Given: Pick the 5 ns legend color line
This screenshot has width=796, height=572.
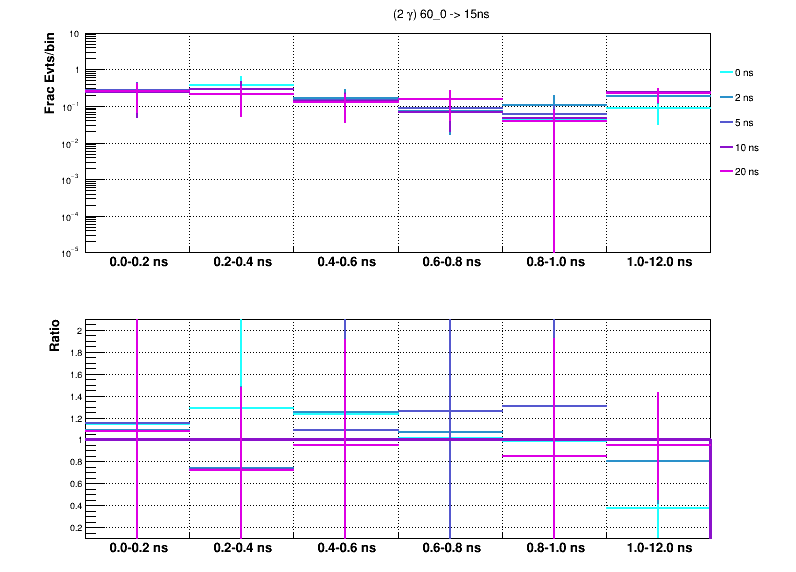Looking at the screenshot, I should click(725, 122).
